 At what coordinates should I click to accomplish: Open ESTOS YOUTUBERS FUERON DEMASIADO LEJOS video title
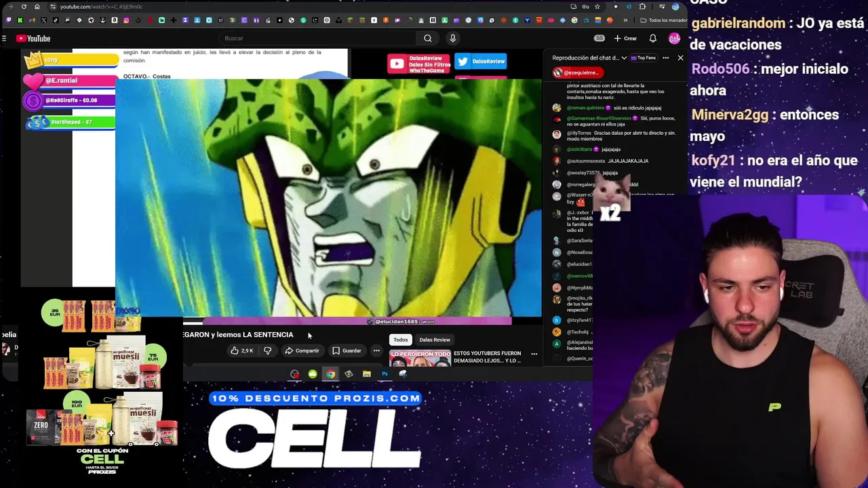(488, 357)
